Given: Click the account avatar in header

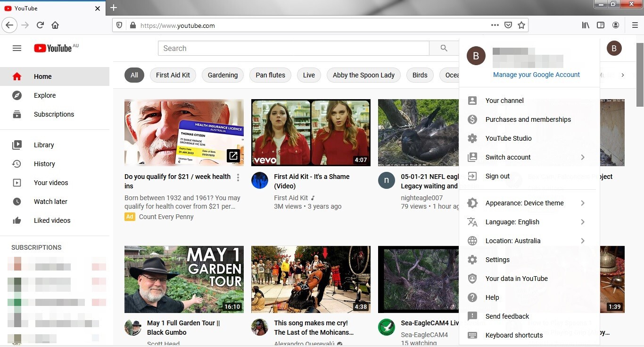Looking at the screenshot, I should coord(614,48).
